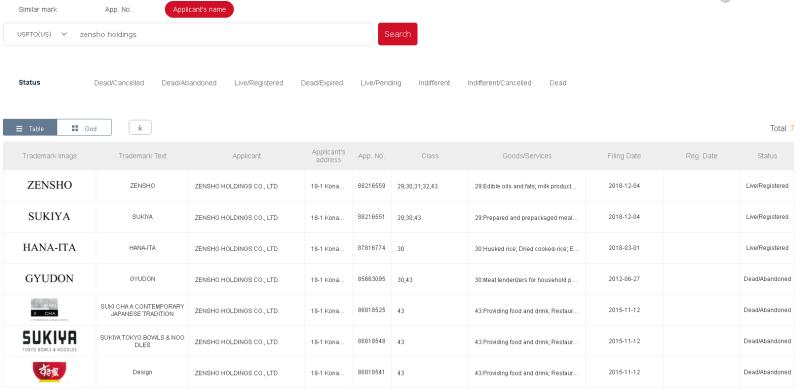Open the SUKIYA wordmark image
800x390 pixels.
point(49,216)
